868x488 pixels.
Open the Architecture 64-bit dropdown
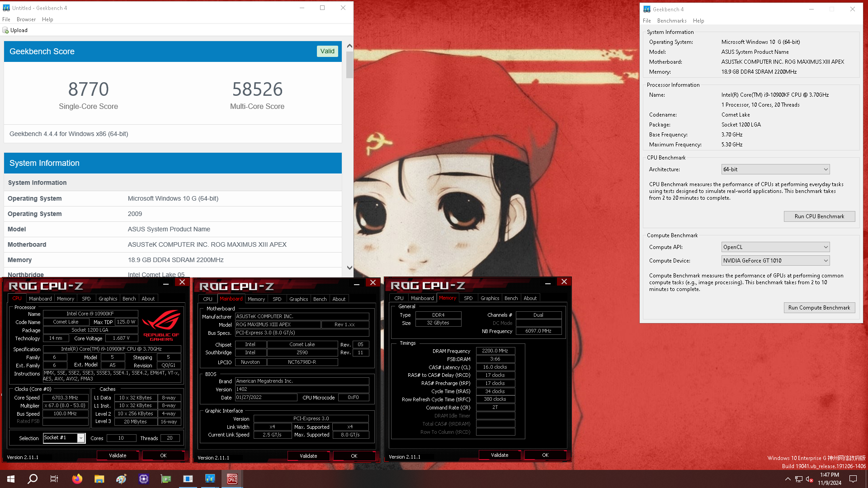775,169
